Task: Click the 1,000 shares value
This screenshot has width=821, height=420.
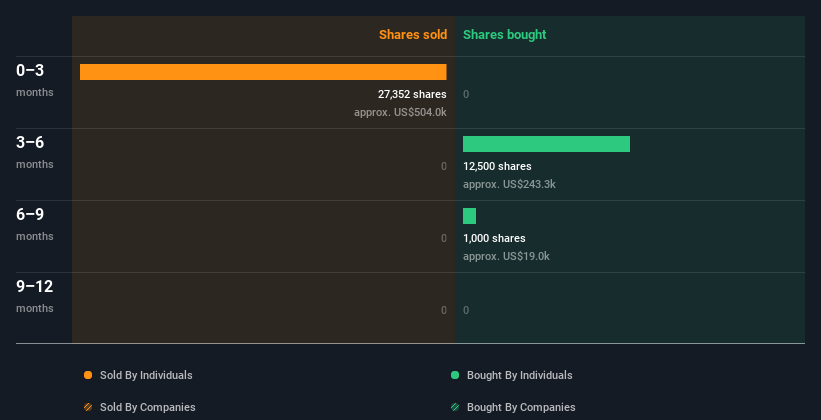Action: click(494, 238)
